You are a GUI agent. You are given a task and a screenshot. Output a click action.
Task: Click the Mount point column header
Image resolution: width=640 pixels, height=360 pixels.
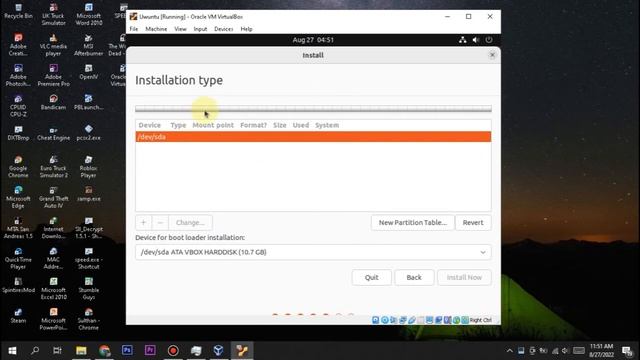[x=213, y=125]
